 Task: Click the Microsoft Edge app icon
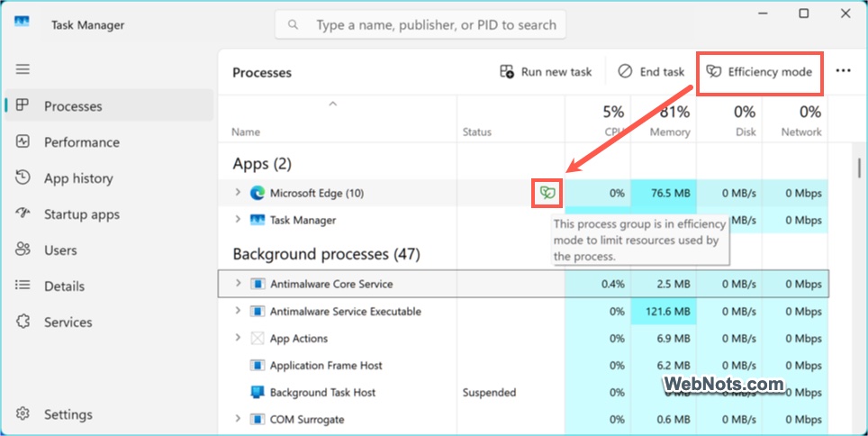tap(258, 193)
